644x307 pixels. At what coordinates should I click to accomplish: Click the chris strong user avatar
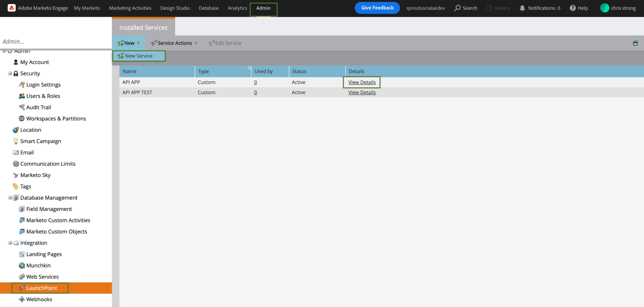click(x=604, y=8)
